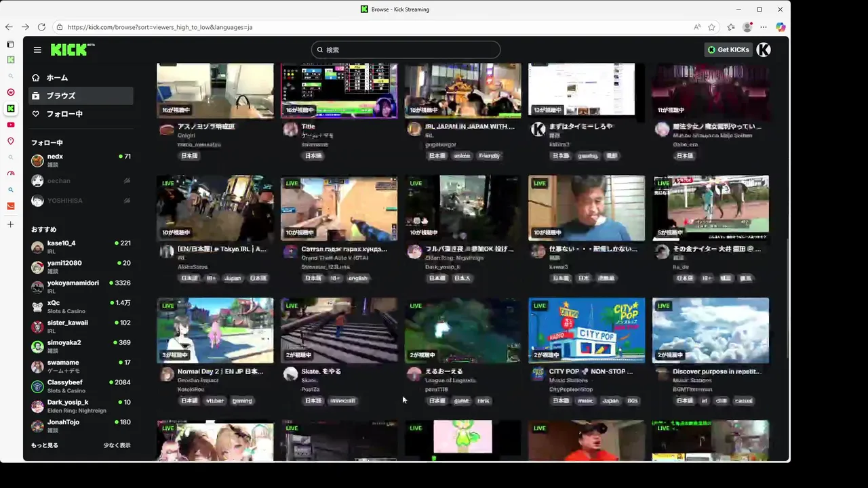
Task: Open the Normal Day 2 Genshin thumbnail
Action: pos(215,331)
